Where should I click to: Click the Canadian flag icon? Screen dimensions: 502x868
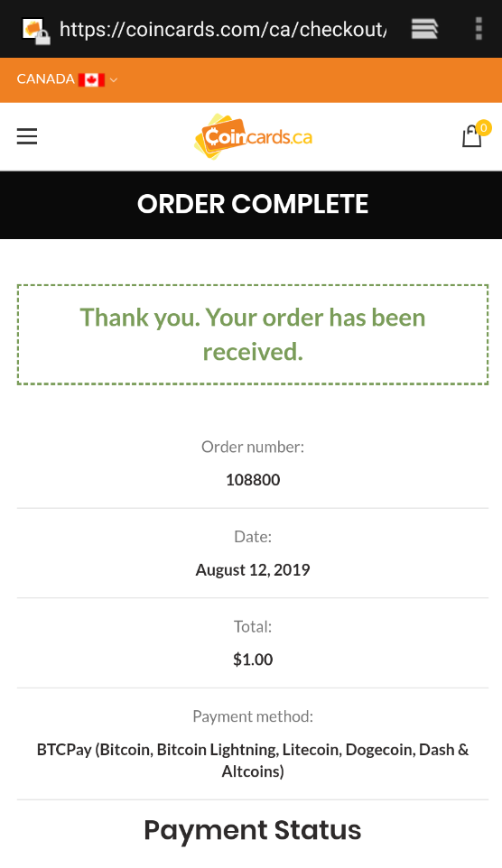pyautogui.click(x=91, y=79)
